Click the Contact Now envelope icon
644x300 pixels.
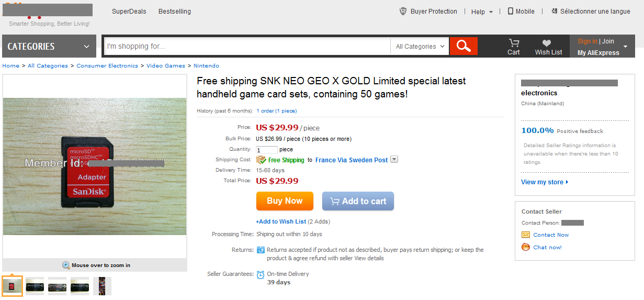[526, 235]
